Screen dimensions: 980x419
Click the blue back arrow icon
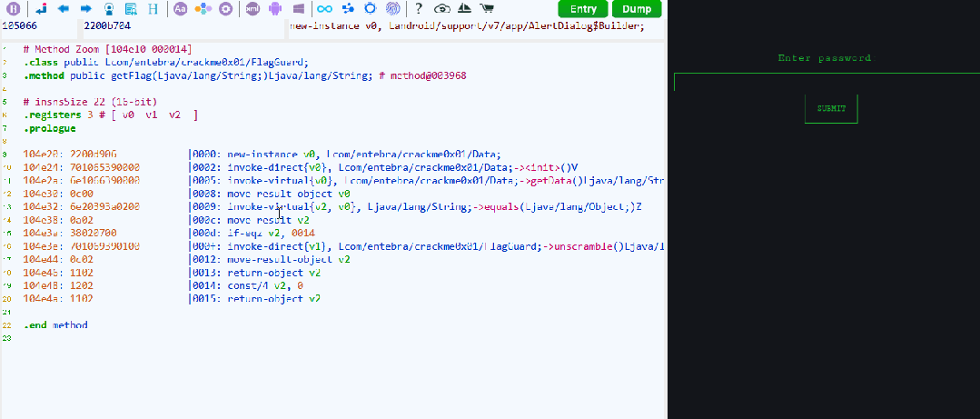[x=63, y=9]
